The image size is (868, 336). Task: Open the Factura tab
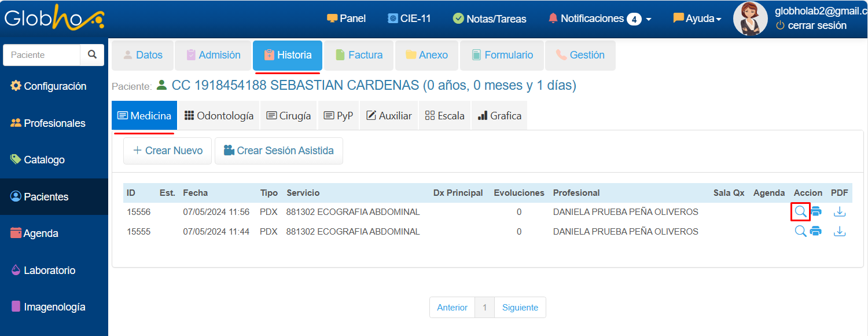tap(359, 55)
